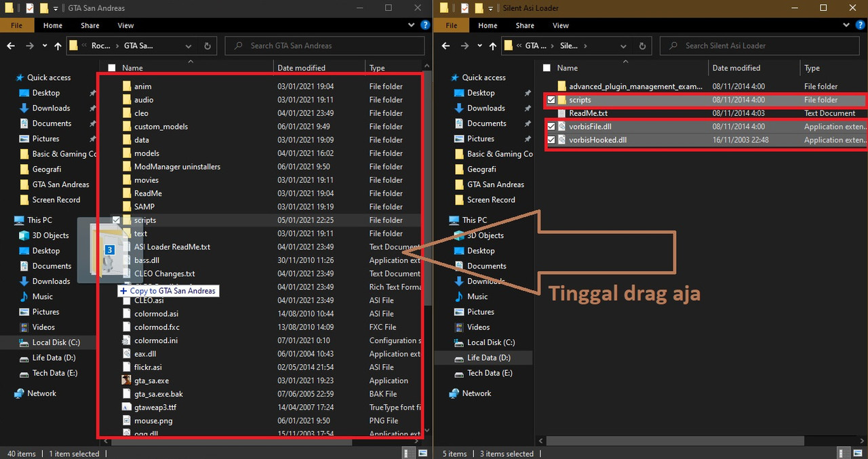Uncheck the scripts folder checkbox in Silent Asi Loader
Screen dimensions: 868x459
[x=551, y=100]
